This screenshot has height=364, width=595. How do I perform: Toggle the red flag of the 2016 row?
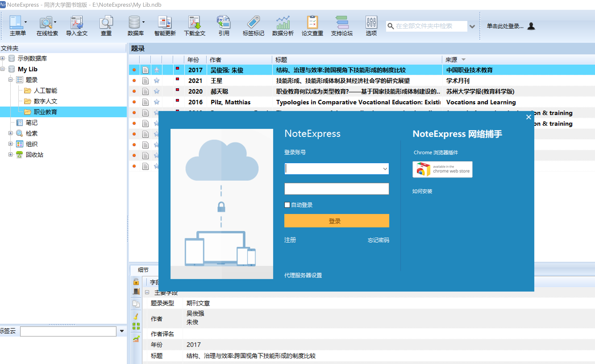click(x=177, y=100)
